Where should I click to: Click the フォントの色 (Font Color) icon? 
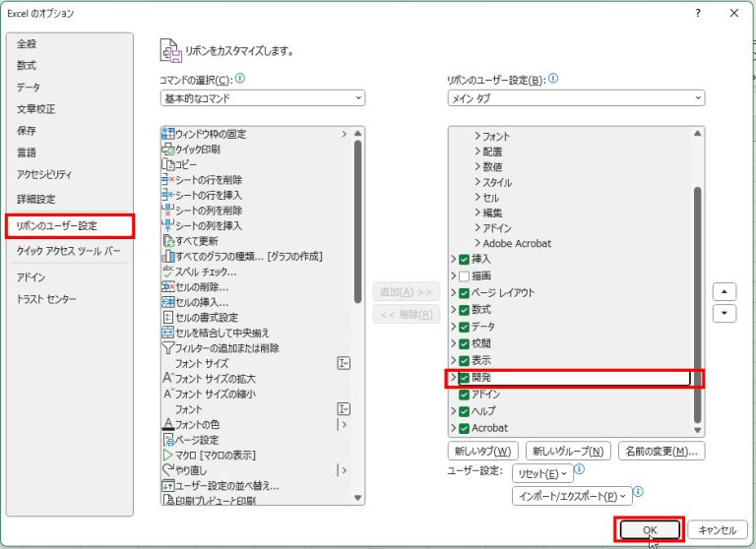(167, 424)
